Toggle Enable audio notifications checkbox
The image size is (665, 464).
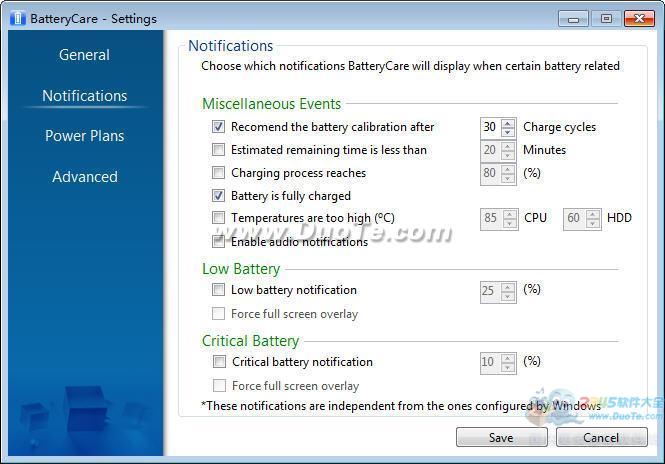pos(218,241)
